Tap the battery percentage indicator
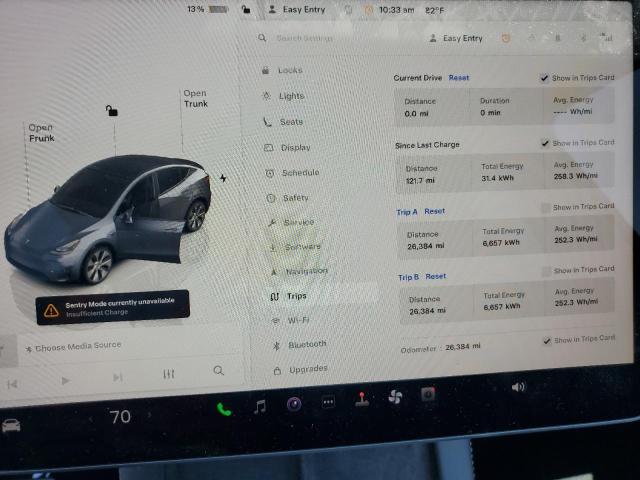Image resolution: width=640 pixels, height=480 pixels. [207, 9]
